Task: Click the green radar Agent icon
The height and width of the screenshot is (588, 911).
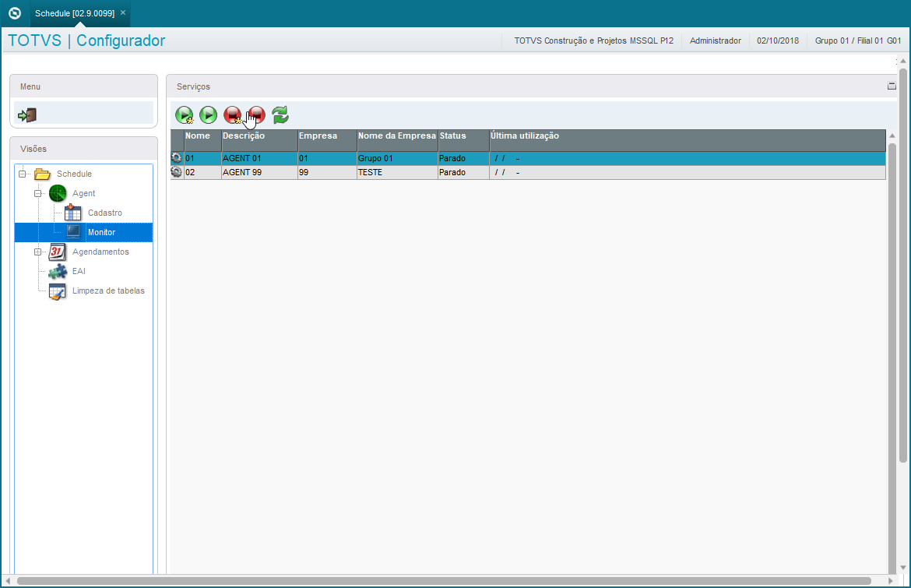Action: pos(58,193)
